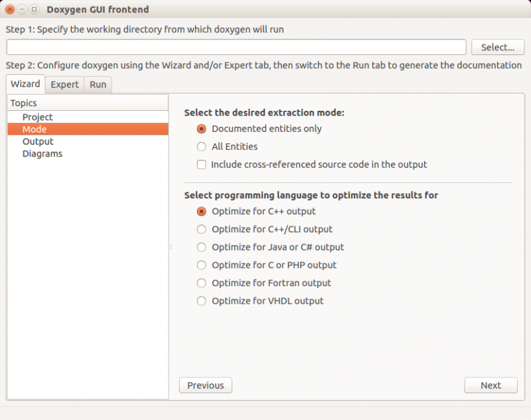Pick Optimize for VHDL output
Viewport: 531px width, 420px height.
202,301
